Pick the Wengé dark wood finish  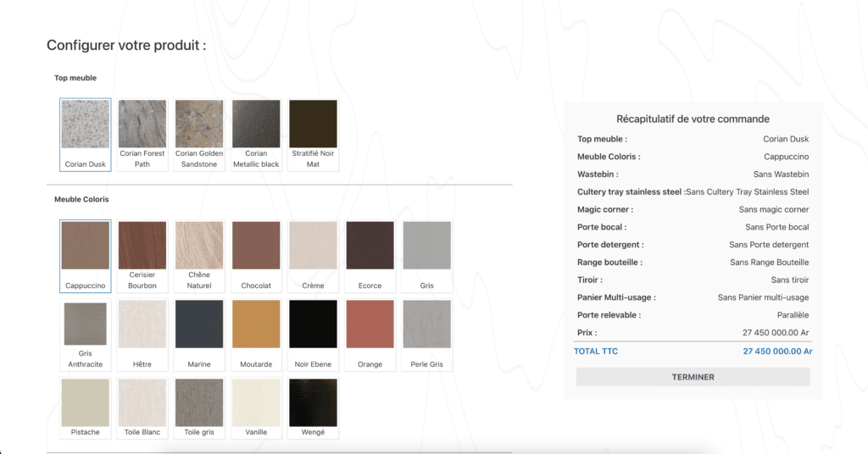313,403
